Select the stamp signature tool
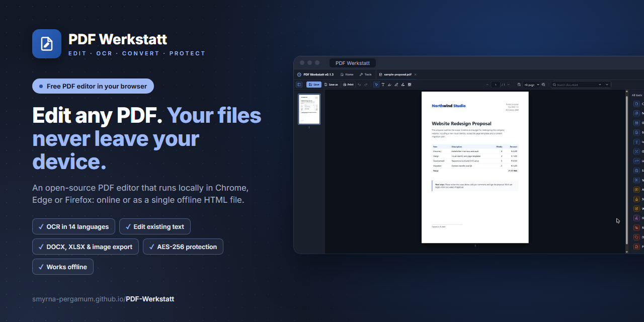This screenshot has height=322, width=644. (403, 85)
